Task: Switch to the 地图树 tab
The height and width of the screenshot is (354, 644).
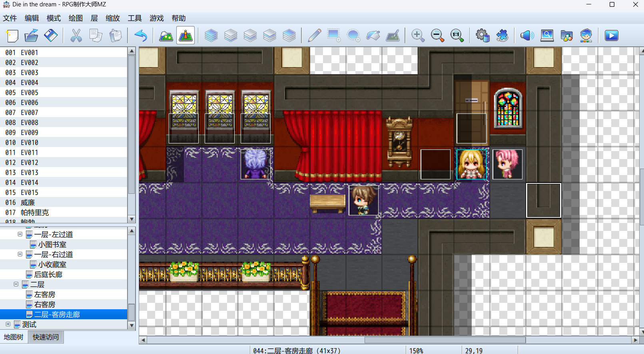Action: click(x=14, y=337)
